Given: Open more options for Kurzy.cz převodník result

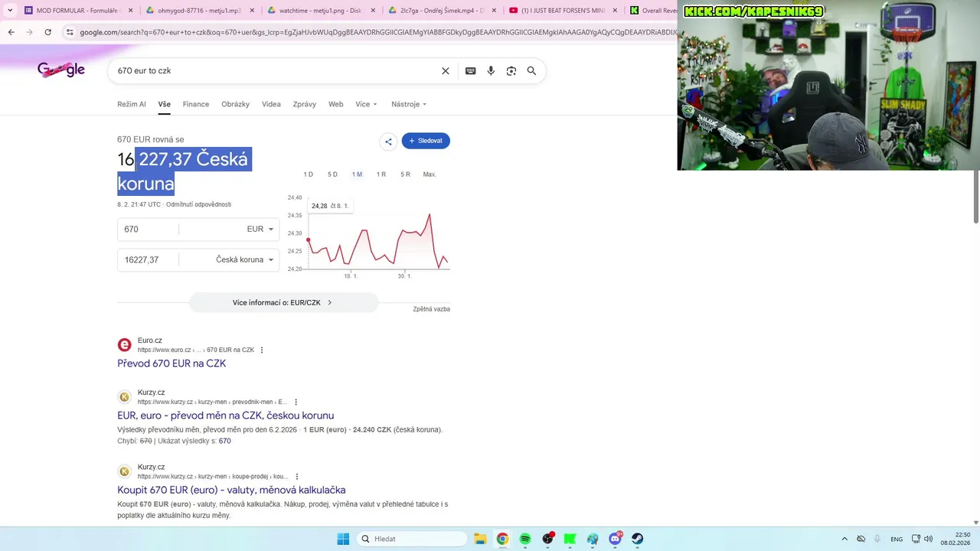Looking at the screenshot, I should coord(296,402).
